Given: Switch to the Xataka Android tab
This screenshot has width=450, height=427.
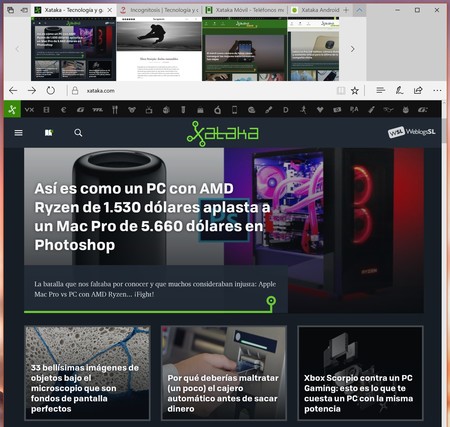Looking at the screenshot, I should pos(315,10).
